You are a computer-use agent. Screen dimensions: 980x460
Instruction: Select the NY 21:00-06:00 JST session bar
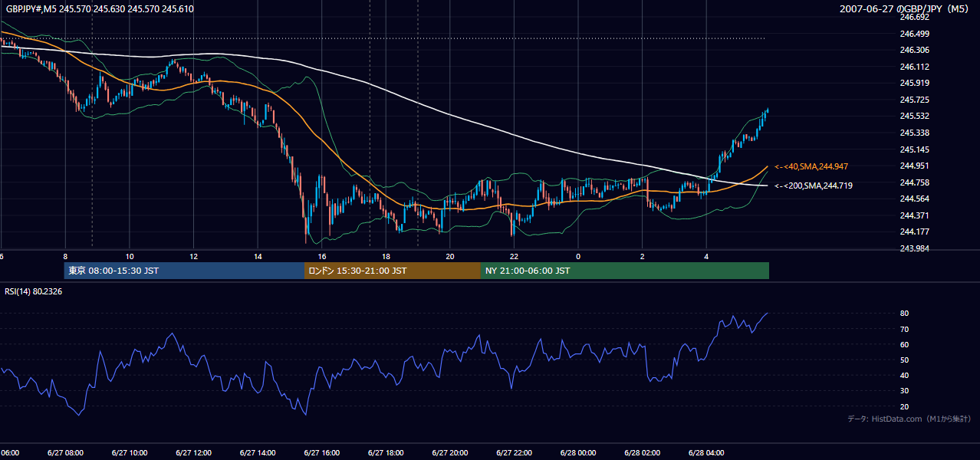(625, 271)
